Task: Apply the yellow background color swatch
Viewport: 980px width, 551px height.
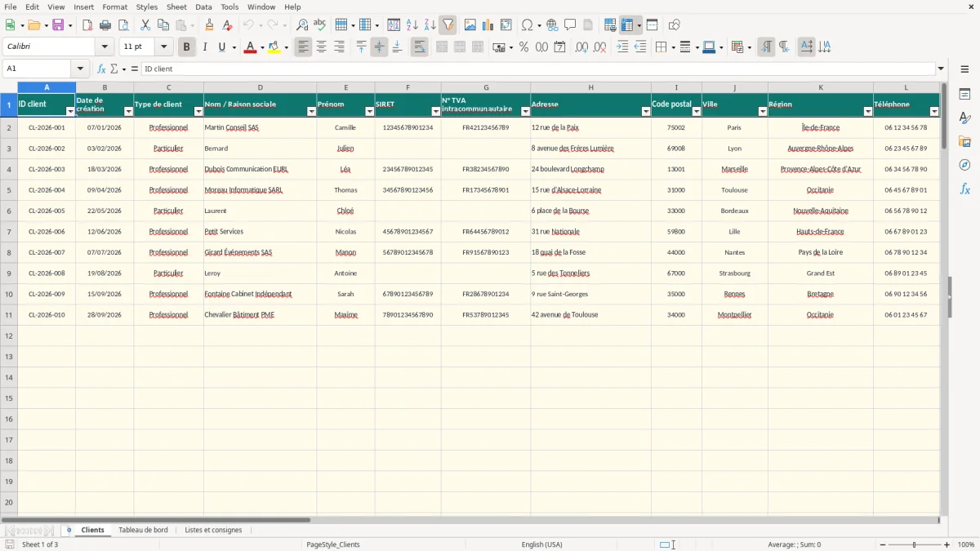Action: [274, 47]
